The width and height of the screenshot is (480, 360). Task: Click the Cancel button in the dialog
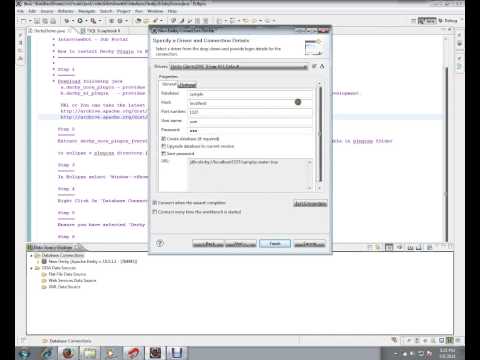tap(310, 244)
